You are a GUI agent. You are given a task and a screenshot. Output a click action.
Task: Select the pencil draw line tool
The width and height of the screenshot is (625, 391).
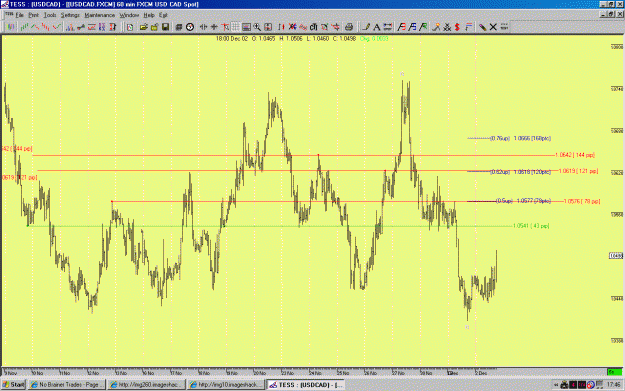coord(366,27)
